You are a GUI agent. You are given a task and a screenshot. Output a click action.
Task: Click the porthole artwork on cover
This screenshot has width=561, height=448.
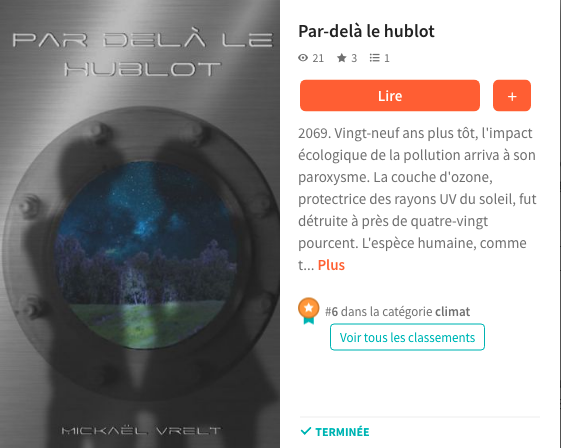coord(145,254)
